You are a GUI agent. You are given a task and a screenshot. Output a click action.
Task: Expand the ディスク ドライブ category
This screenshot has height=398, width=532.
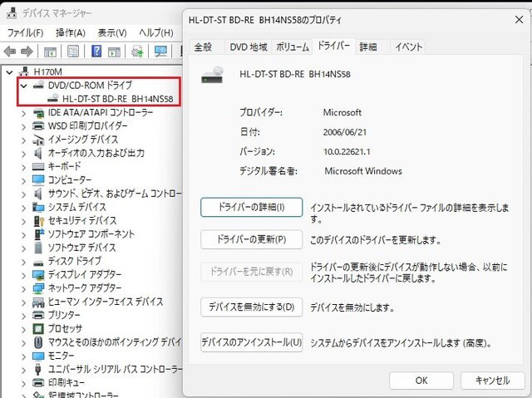23,262
